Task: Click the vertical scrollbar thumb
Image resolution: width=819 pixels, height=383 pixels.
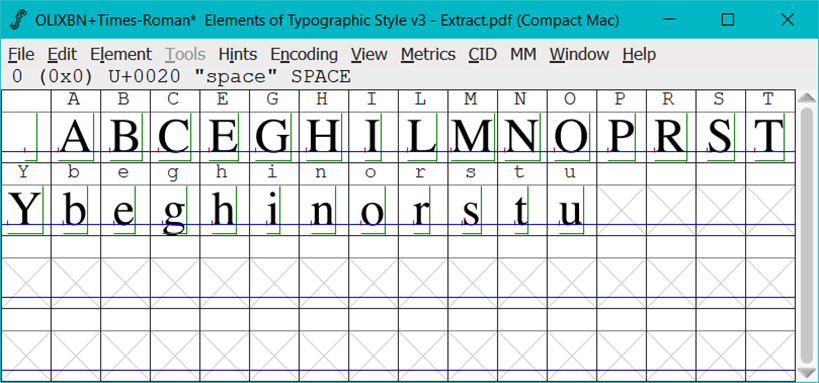Action: tap(807, 235)
